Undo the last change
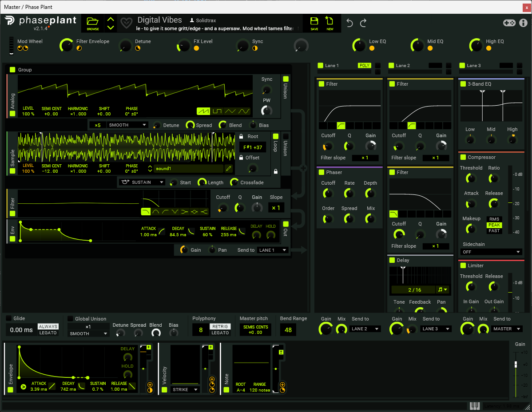532x412 pixels. pos(349,23)
